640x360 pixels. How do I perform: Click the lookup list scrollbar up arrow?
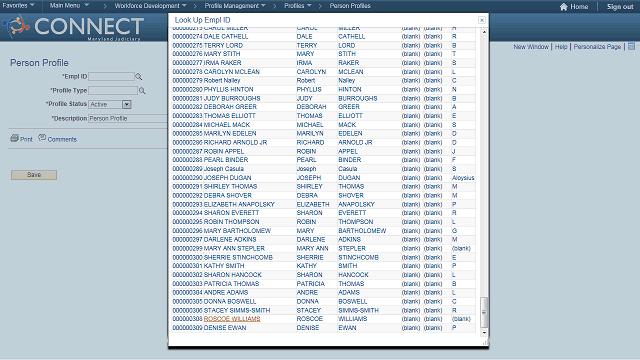click(484, 32)
